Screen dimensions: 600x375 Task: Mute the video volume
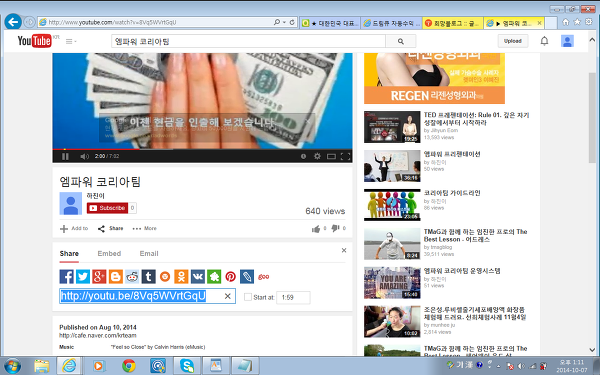[84, 156]
